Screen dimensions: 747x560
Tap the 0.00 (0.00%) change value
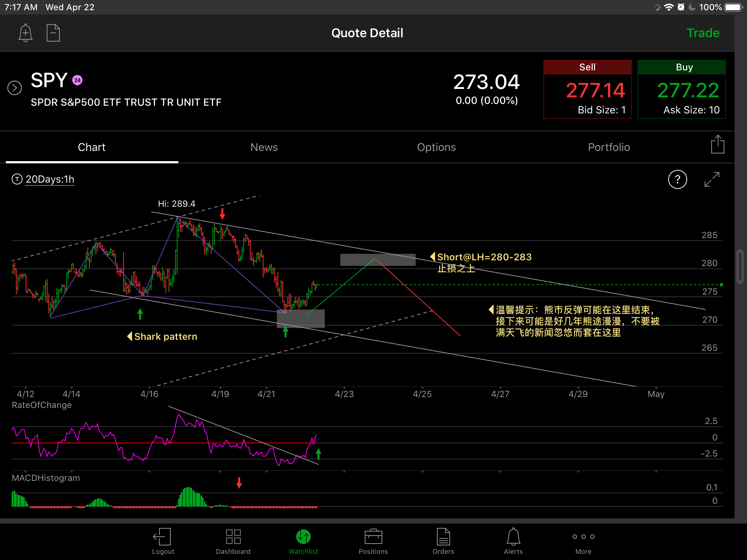point(487,101)
